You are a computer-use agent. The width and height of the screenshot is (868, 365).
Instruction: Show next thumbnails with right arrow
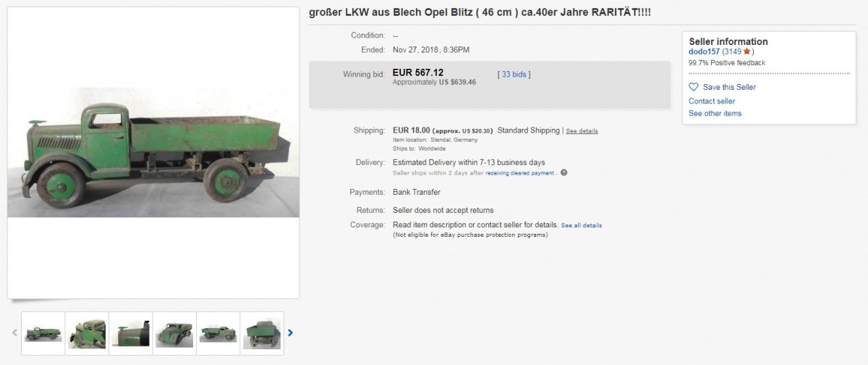(291, 333)
